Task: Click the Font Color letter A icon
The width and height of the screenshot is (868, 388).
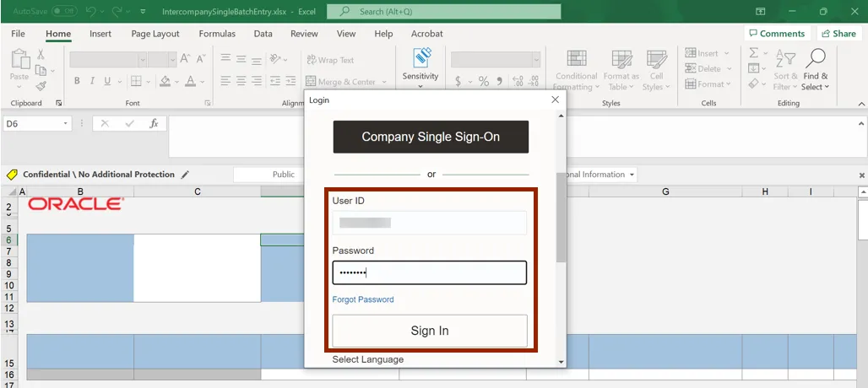Action: pos(191,81)
